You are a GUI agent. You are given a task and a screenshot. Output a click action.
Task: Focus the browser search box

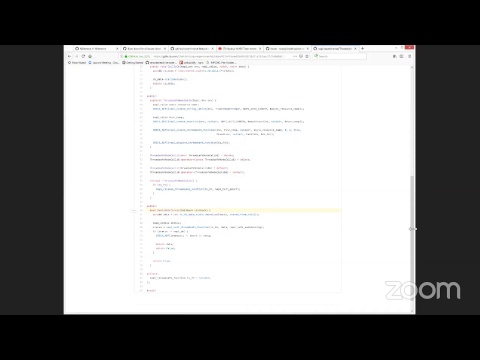tap(339, 56)
